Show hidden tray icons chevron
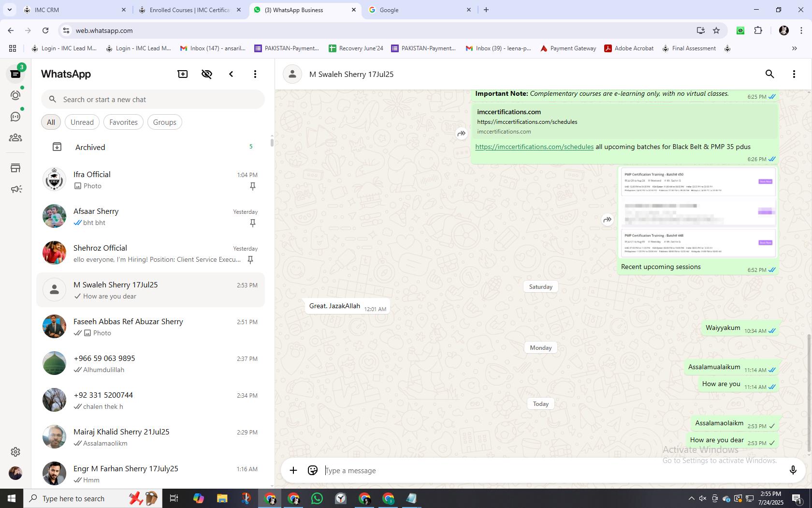 pyautogui.click(x=691, y=498)
